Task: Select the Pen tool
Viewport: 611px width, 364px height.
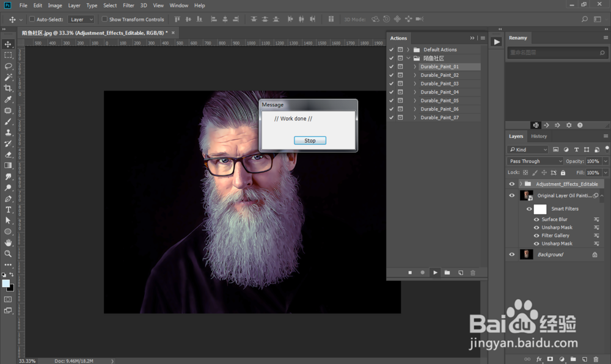Action: pyautogui.click(x=8, y=198)
